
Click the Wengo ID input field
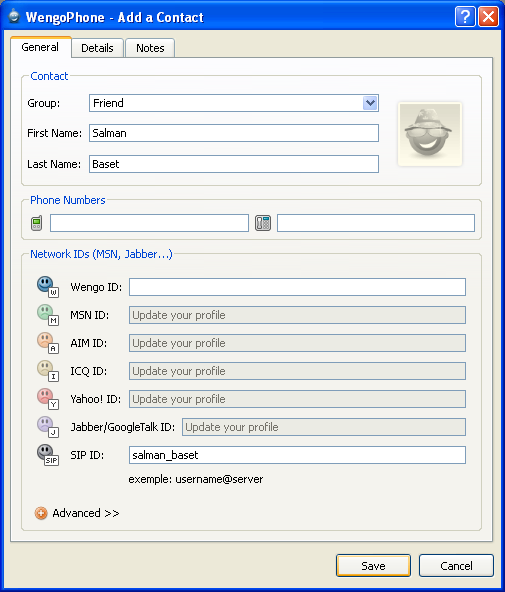click(297, 287)
